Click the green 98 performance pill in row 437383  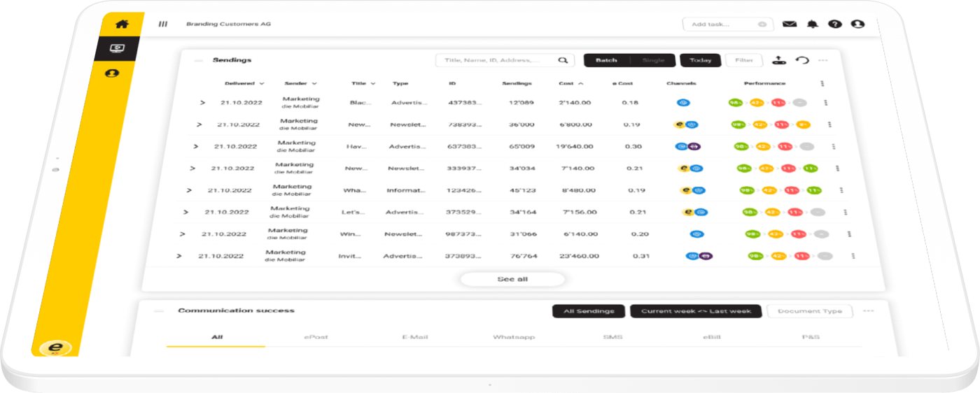point(735,103)
